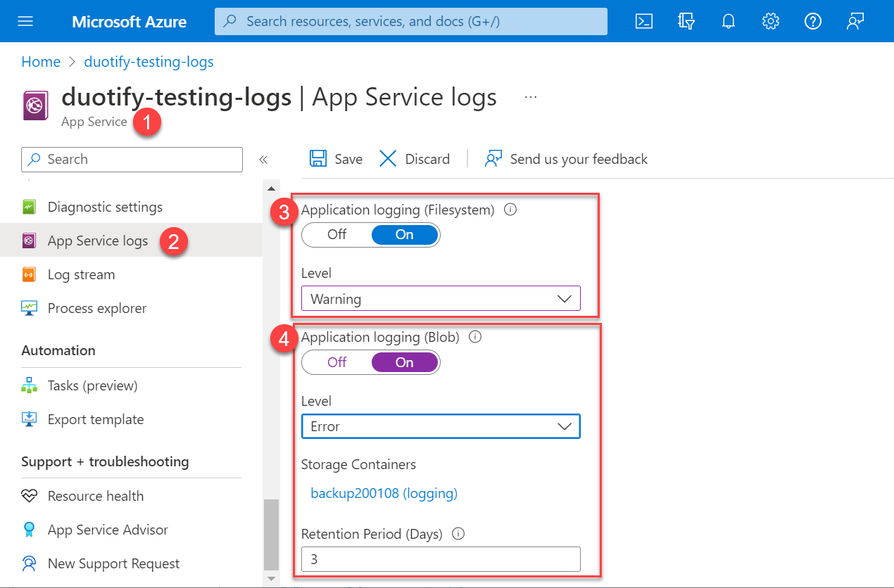894x588 pixels.
Task: Click info icon beside Application logging (Filesystem)
Action: (511, 209)
